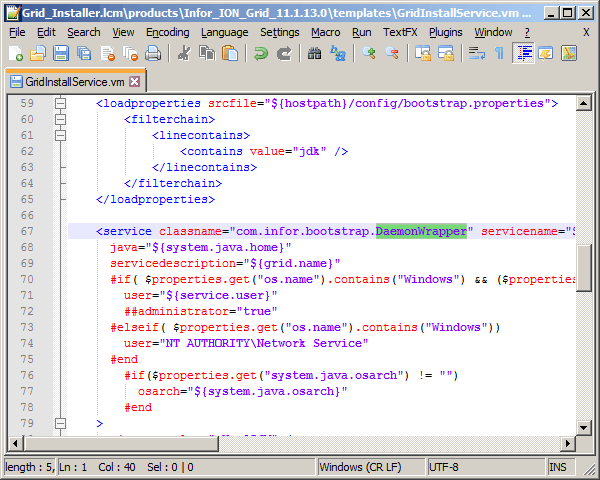Viewport: 600px width, 480px height.
Task: Open Find using the binoculars icon
Action: (314, 54)
